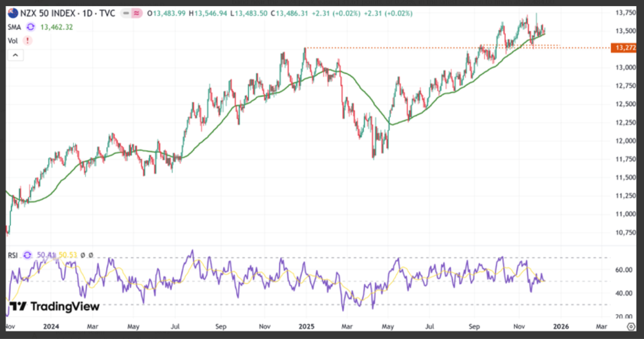Click the SMA value 13,462.32
Screen dimensions: 644x339
56,27
